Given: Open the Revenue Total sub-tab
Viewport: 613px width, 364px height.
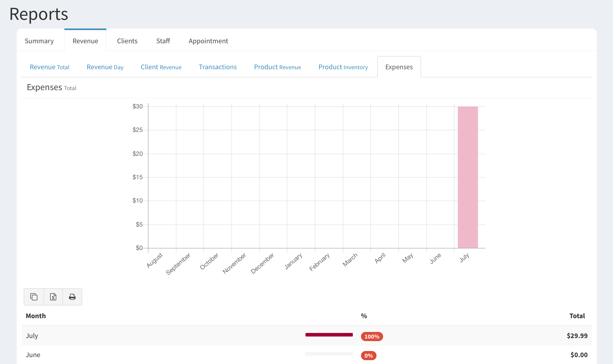Looking at the screenshot, I should 50,67.
